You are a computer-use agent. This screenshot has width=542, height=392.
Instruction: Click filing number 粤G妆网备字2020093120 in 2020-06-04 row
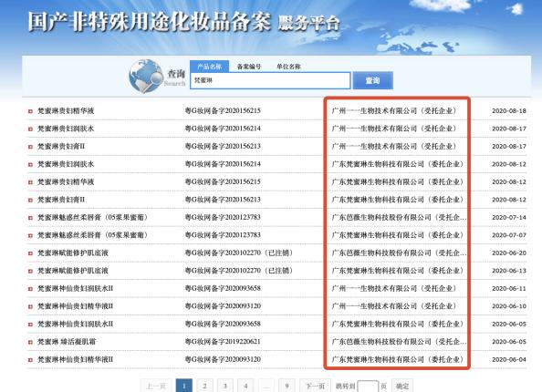point(223,359)
